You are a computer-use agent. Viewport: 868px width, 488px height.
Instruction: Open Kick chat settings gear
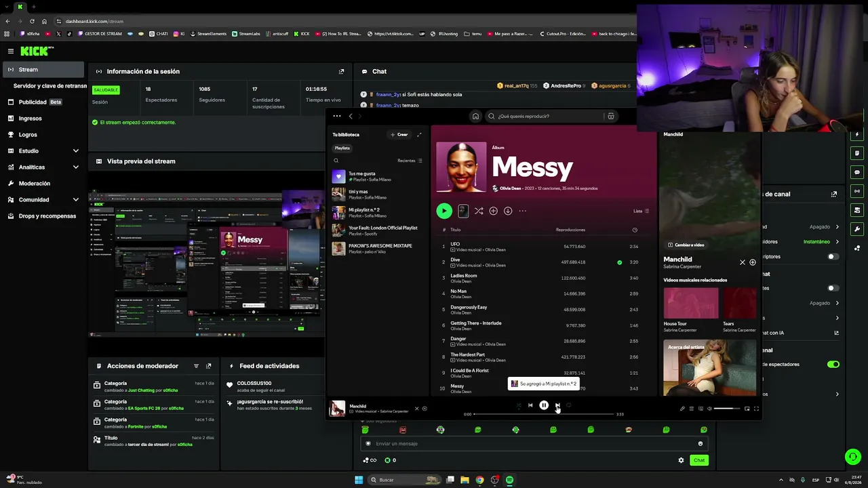681,460
